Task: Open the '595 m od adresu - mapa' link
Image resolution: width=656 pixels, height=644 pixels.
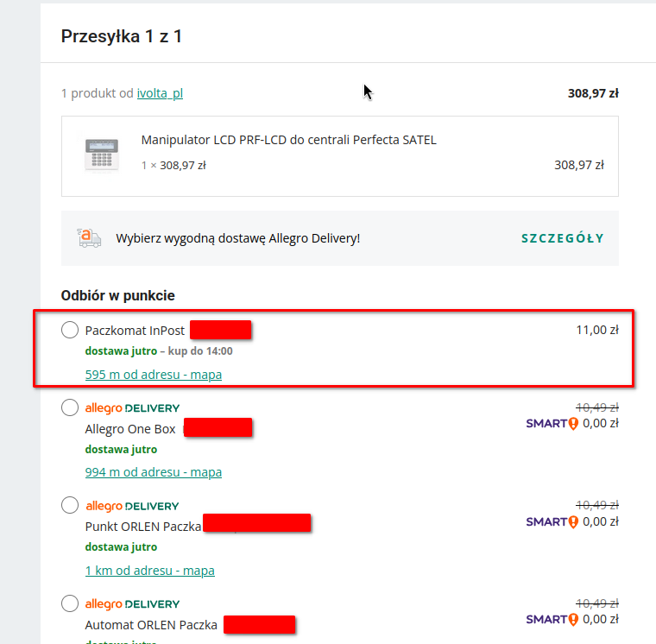Action: [154, 375]
